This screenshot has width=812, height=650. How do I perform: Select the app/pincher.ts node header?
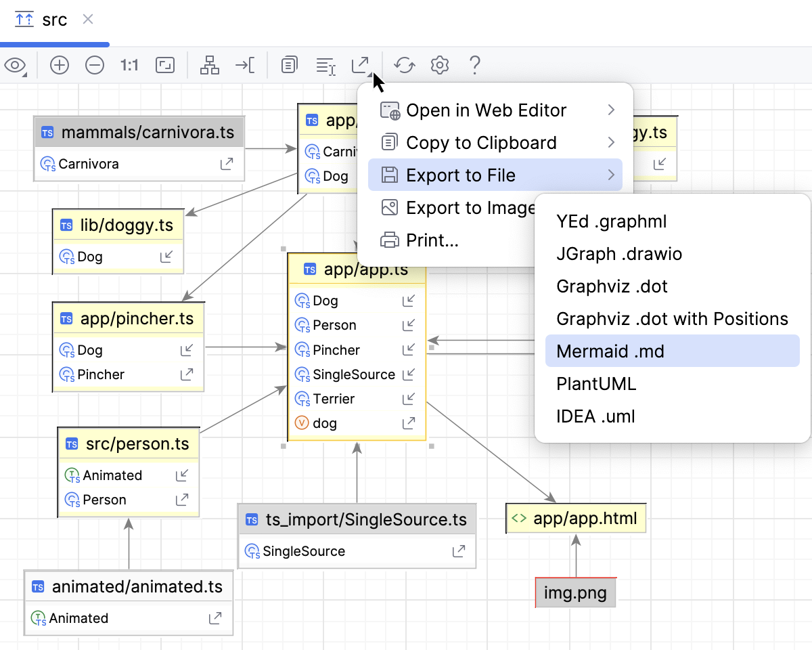(x=128, y=319)
